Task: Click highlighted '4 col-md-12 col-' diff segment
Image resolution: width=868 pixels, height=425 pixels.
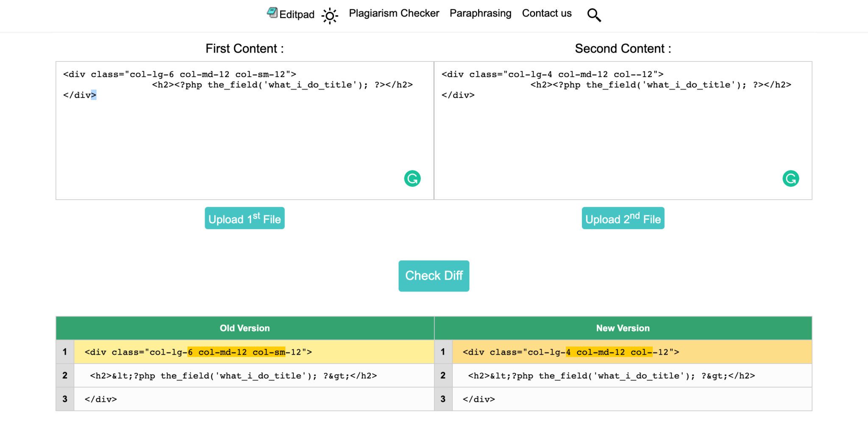Action: coord(609,352)
